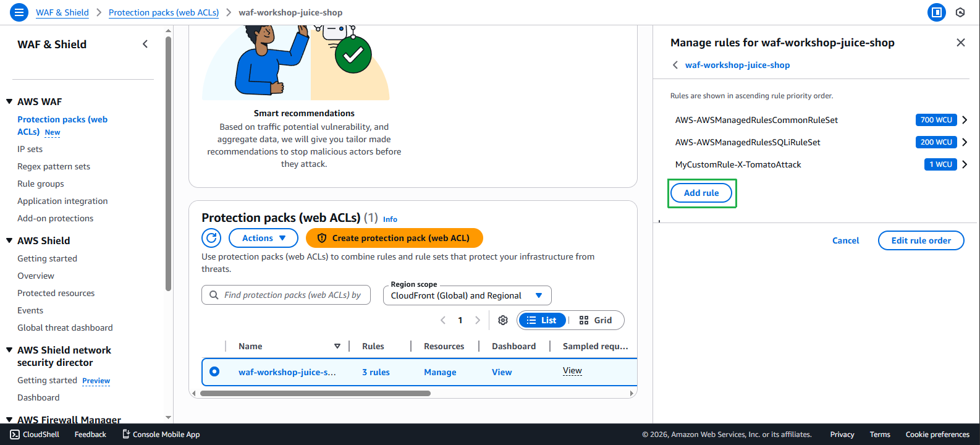Open table preferences gear icon
This screenshot has width=980, height=445.
503,320
